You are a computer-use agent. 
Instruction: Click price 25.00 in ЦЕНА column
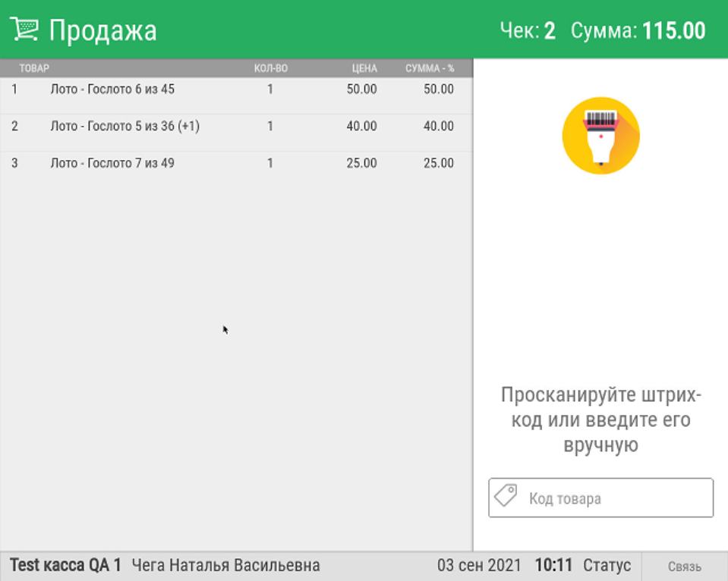(361, 163)
